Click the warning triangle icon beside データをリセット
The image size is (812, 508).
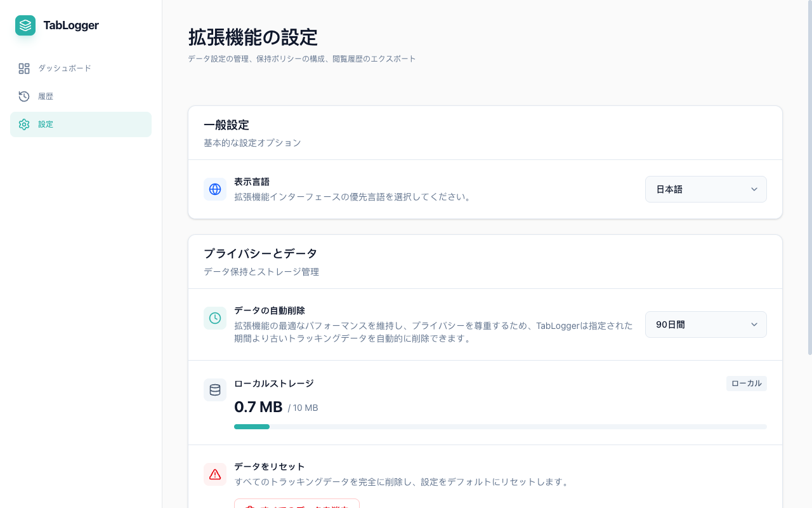(x=215, y=474)
